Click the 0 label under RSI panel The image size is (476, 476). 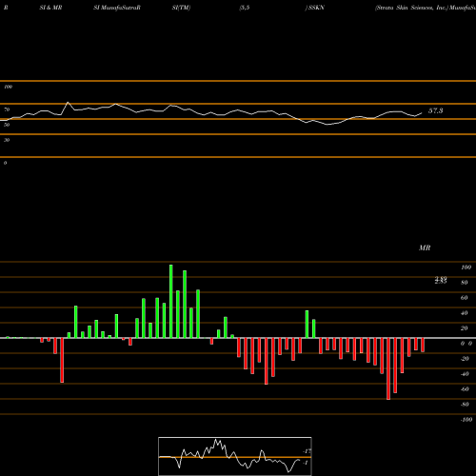[x=5, y=163]
